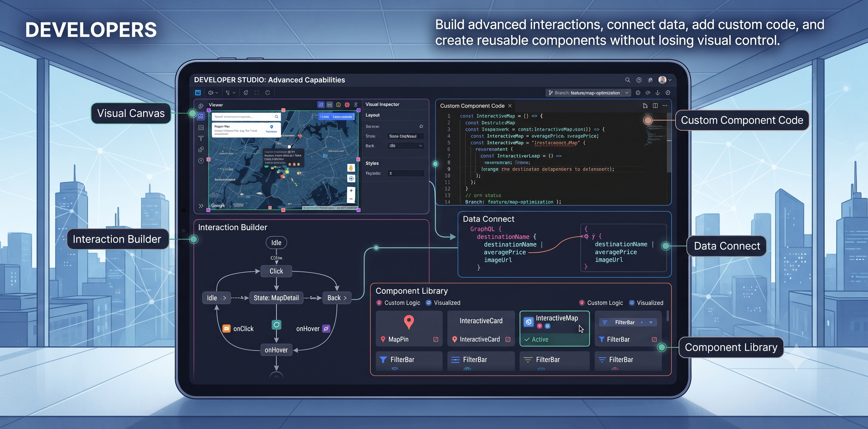Click the power icon in the top-left toolbar
The image size is (868, 429).
click(268, 93)
